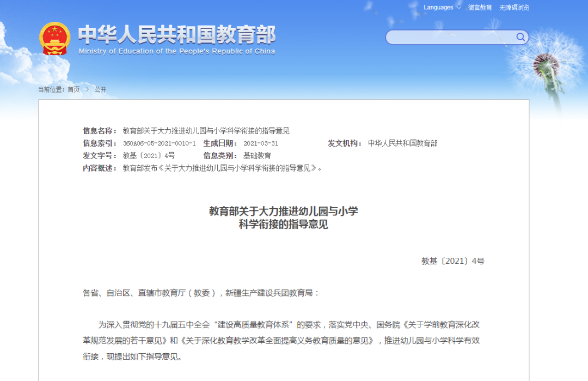588x381 pixels.
Task: Go to 公开 in breadcrumb
Action: point(101,89)
